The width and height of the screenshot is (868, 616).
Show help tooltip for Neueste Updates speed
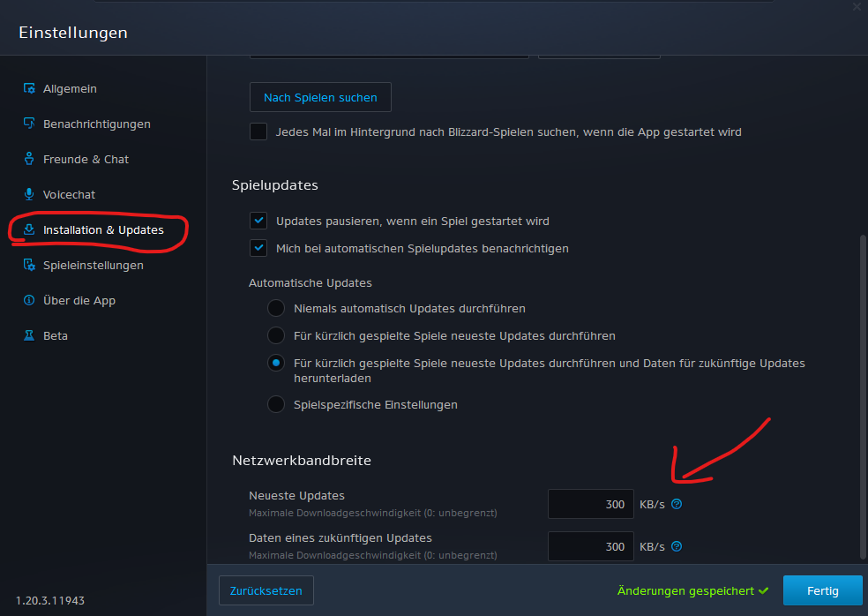click(x=677, y=504)
